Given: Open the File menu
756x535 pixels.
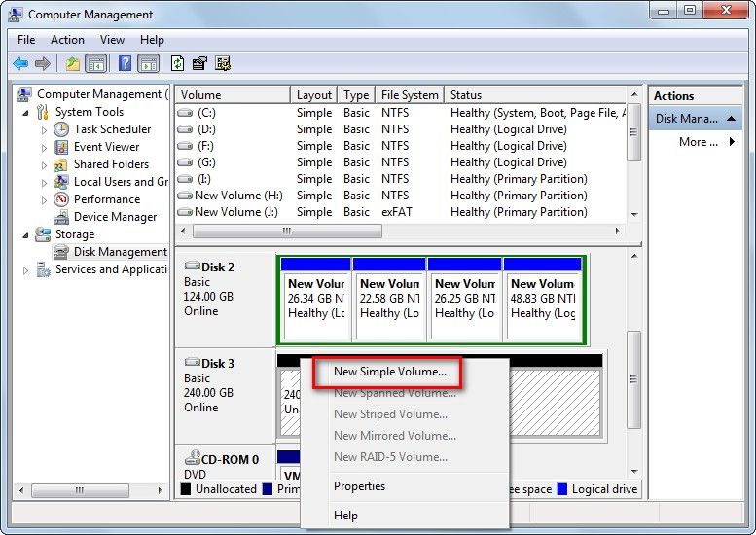Looking at the screenshot, I should coord(26,40).
